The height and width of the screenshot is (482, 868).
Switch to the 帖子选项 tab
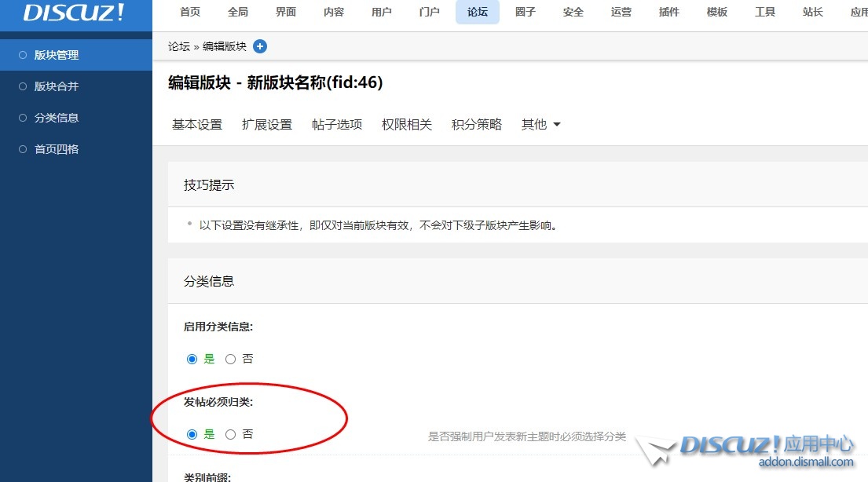336,124
